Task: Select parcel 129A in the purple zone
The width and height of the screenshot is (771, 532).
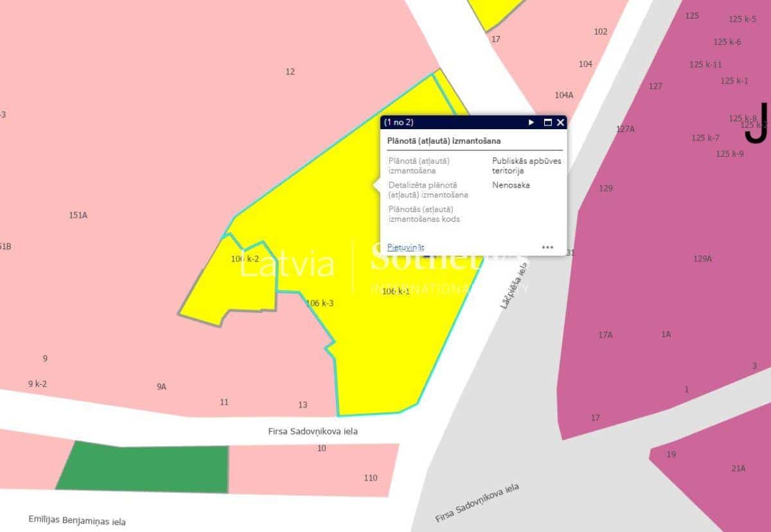Action: 702,259
